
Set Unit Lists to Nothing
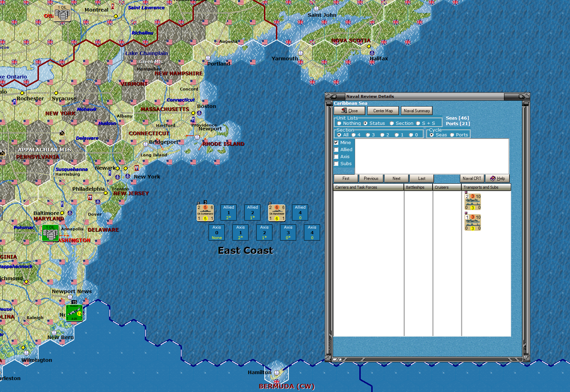tap(349, 123)
